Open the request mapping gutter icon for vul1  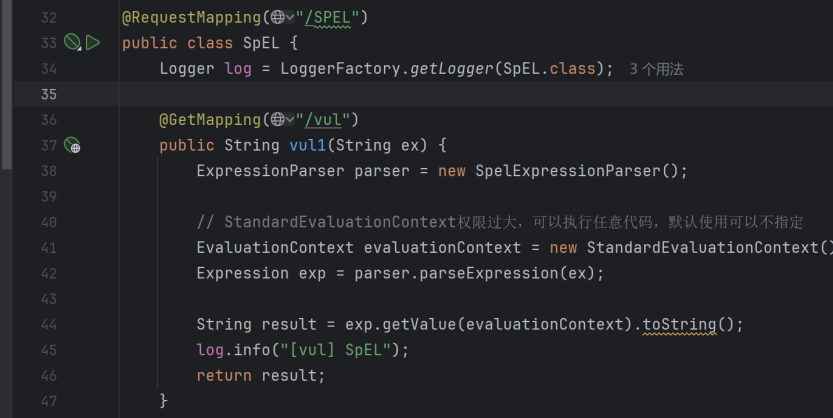72,146
